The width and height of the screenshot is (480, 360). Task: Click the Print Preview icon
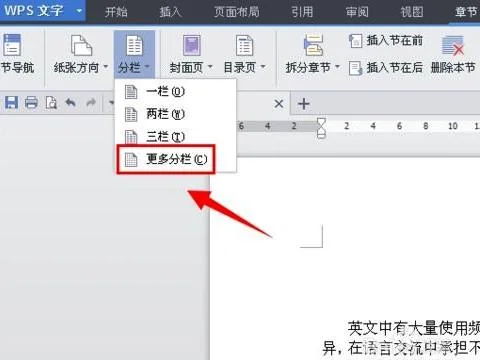[51, 103]
